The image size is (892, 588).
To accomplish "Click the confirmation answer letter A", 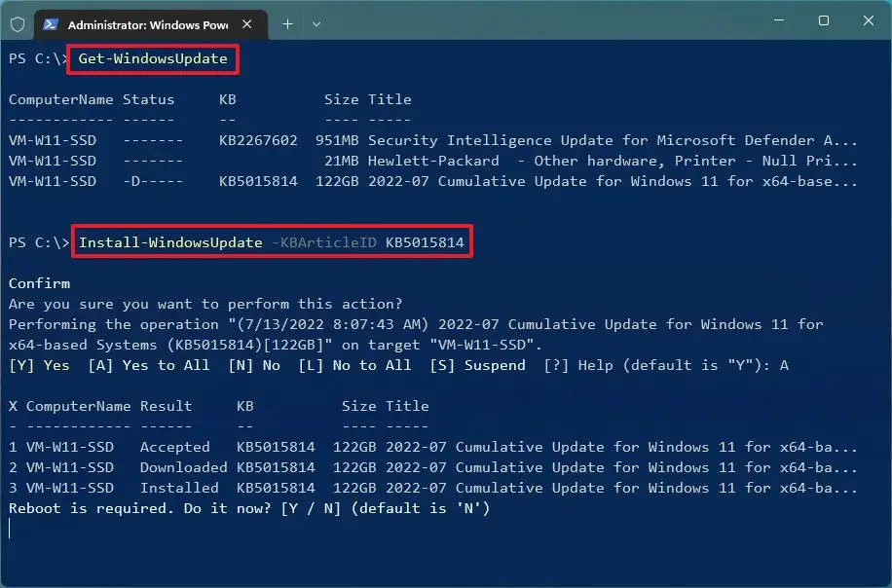I will [x=782, y=365].
